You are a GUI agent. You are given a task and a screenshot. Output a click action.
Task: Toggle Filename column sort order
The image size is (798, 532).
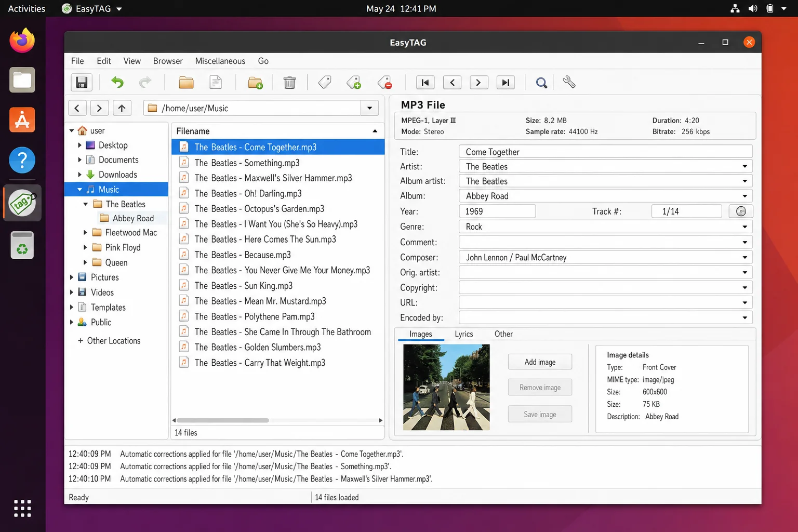click(278, 131)
